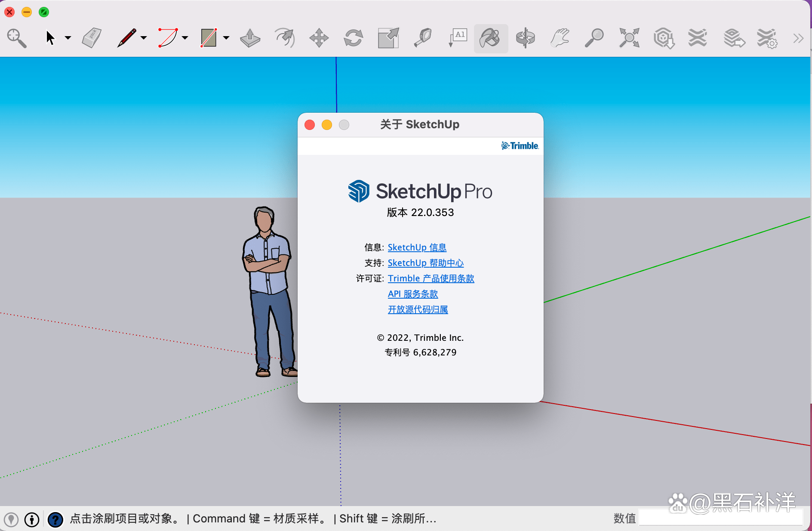Select the Text label tool
Image resolution: width=812 pixels, height=531 pixels.
click(x=458, y=38)
